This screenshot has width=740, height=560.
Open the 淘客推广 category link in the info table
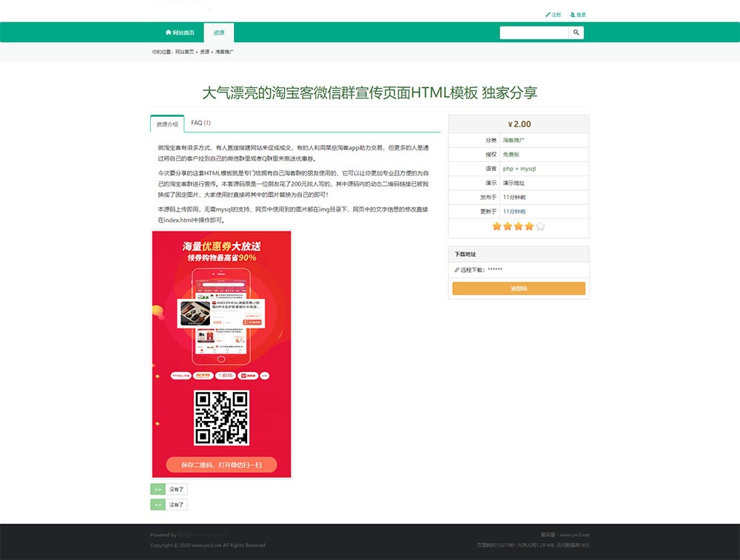click(514, 140)
